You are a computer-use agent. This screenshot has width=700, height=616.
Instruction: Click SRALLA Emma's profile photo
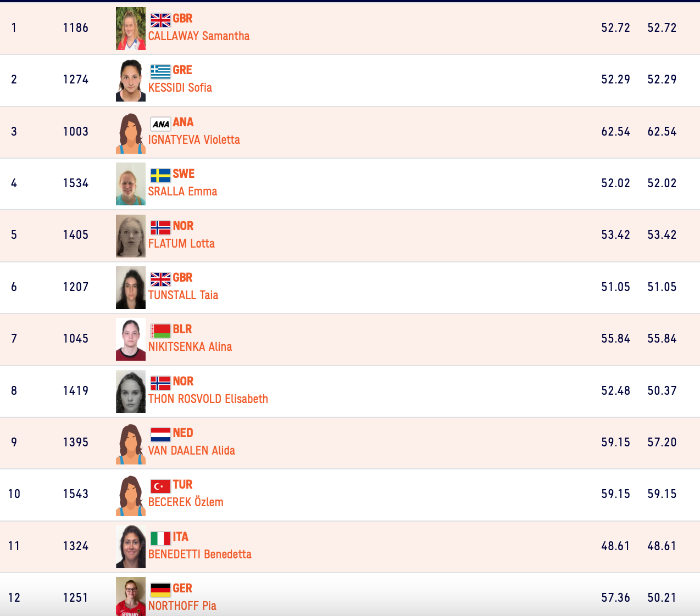131,184
